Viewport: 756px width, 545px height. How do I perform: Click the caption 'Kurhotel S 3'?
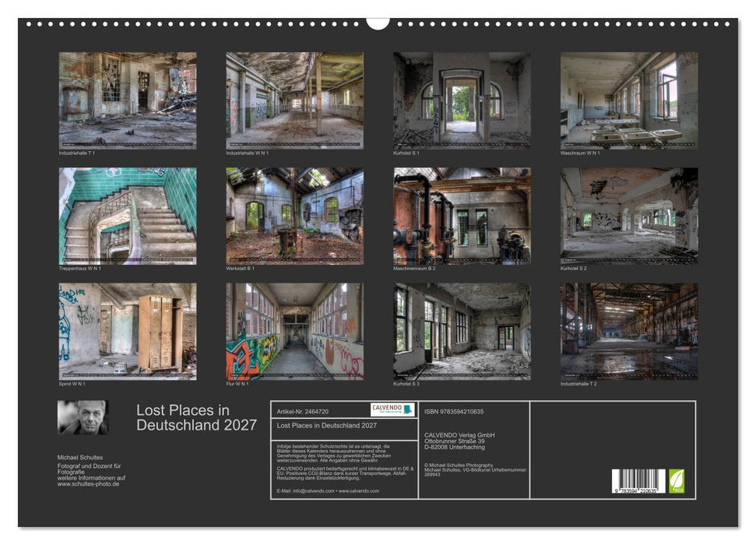pos(406,384)
